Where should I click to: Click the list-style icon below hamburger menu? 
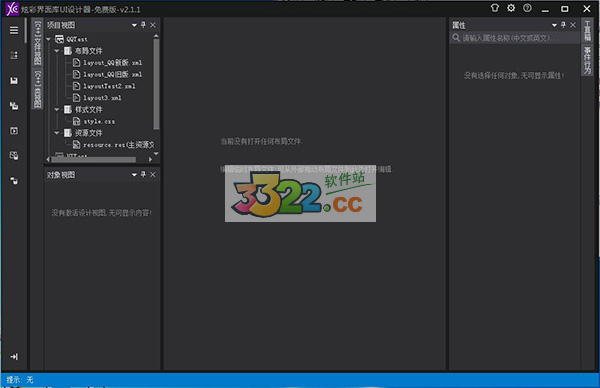click(14, 55)
